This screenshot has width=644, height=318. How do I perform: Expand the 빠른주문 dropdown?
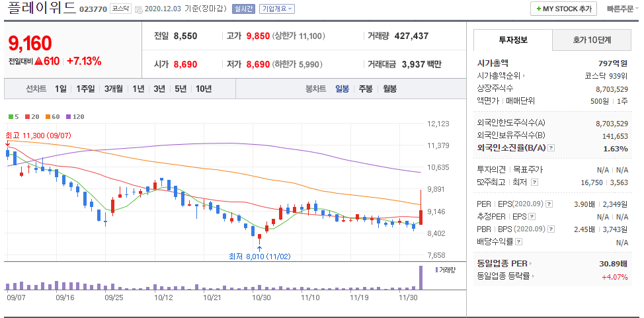click(x=623, y=9)
